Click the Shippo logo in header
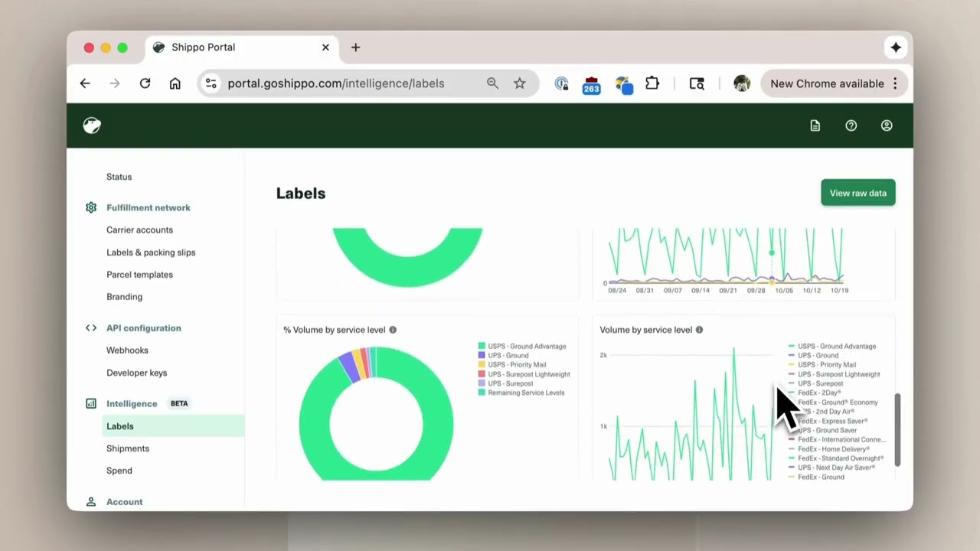This screenshot has width=980, height=551. tap(92, 126)
